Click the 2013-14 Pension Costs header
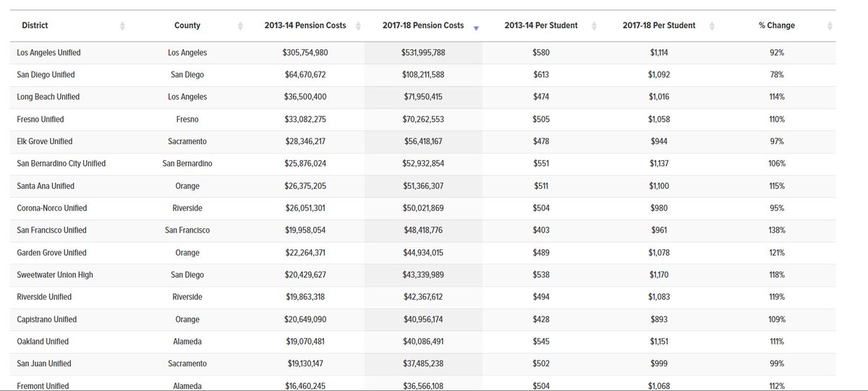868x391 pixels. click(305, 25)
